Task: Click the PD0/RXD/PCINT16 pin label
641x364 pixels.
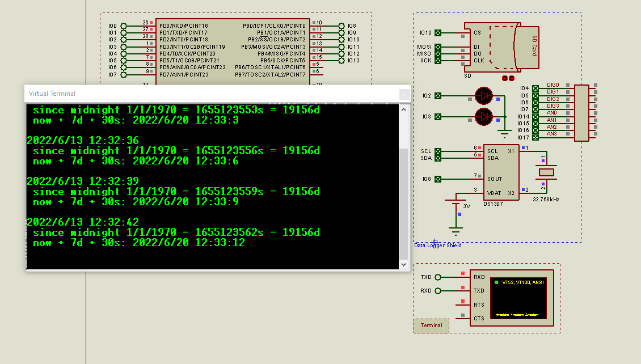Action: point(184,26)
